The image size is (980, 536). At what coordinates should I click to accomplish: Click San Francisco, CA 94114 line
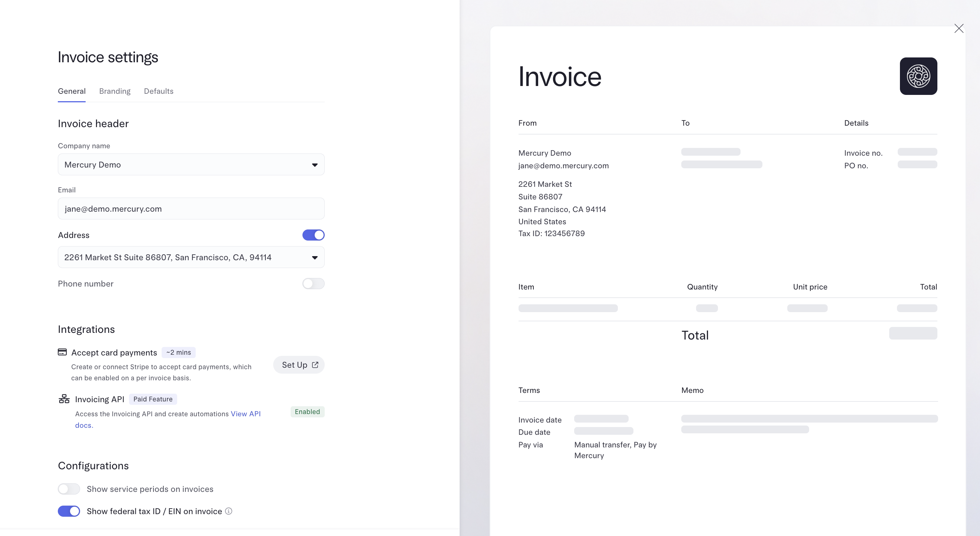(562, 209)
